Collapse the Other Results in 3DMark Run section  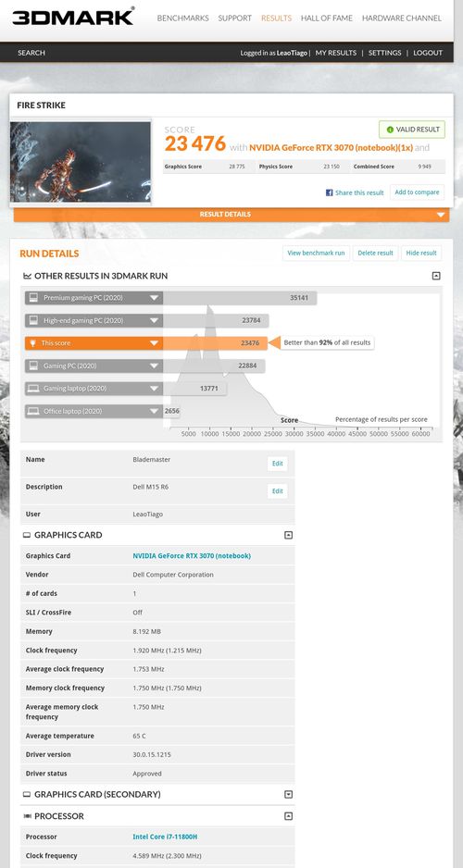tap(436, 276)
